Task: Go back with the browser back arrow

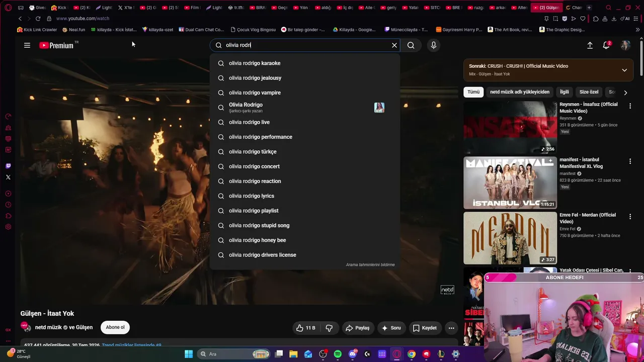Action: point(20,19)
